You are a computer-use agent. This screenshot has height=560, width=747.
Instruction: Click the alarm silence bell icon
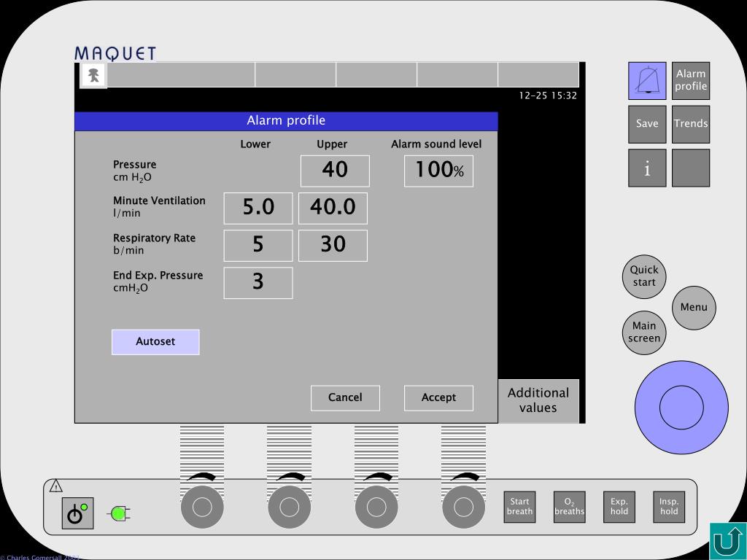pyautogui.click(x=647, y=81)
